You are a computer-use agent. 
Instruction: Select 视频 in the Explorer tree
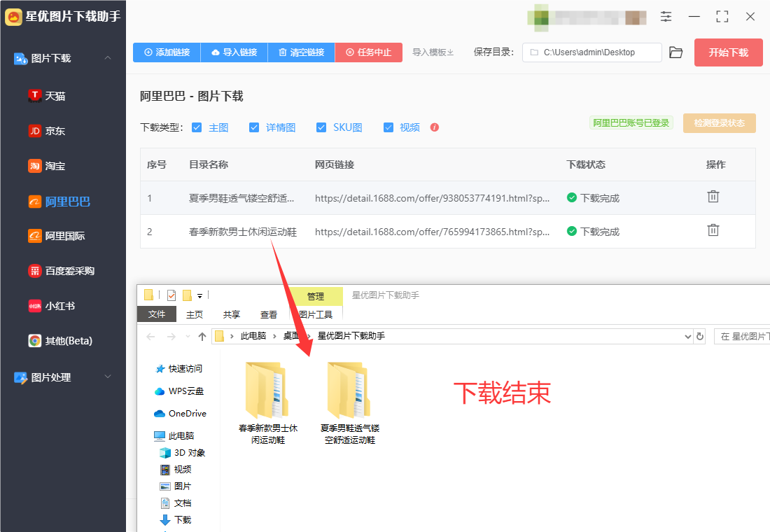point(176,470)
